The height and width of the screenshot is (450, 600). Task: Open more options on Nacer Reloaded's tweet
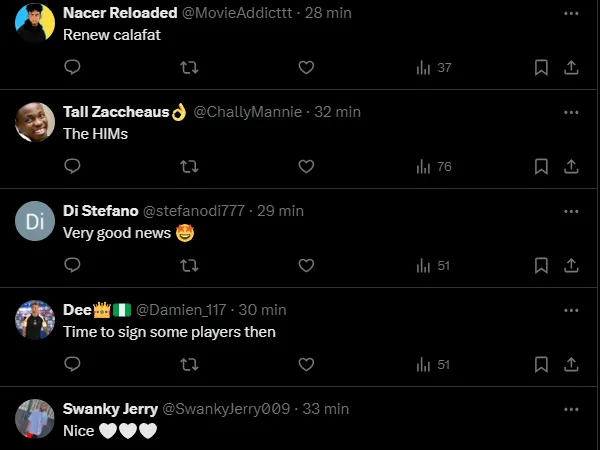(571, 13)
